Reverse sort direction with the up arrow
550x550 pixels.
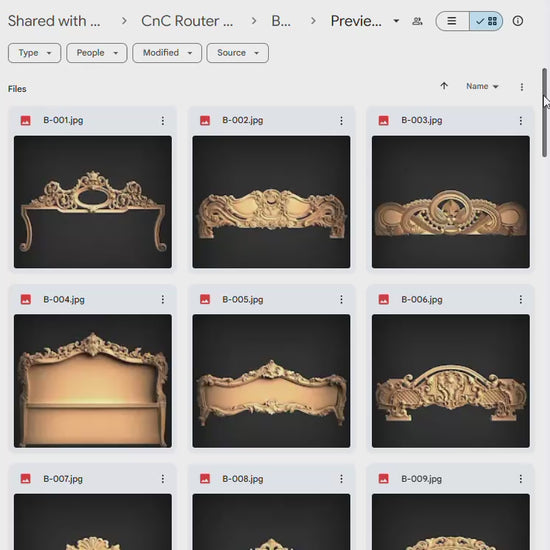[444, 86]
